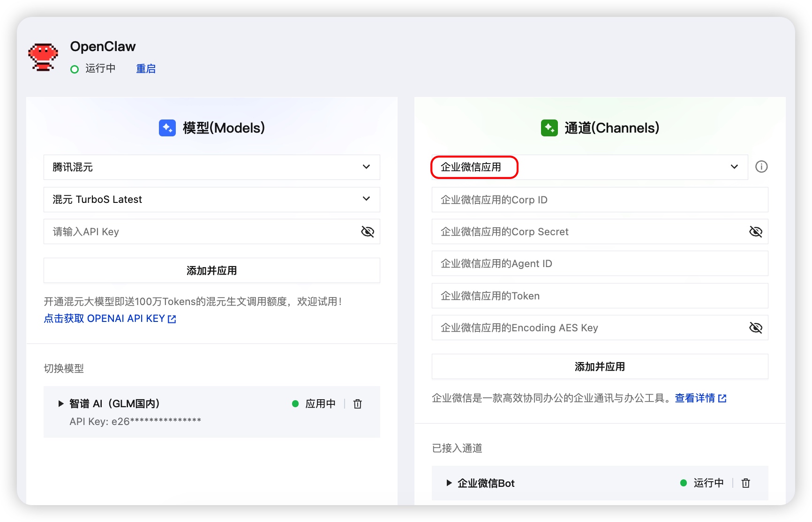Click the green Channels section icon

tap(549, 128)
